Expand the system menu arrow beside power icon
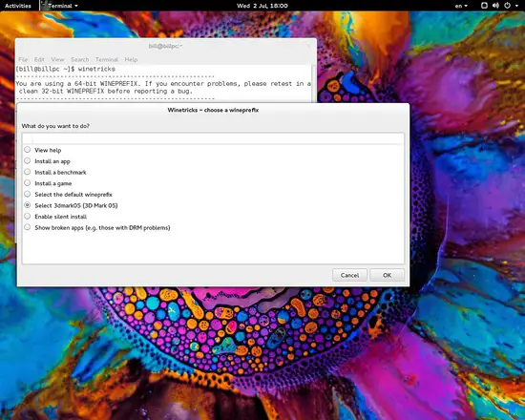 [x=516, y=6]
